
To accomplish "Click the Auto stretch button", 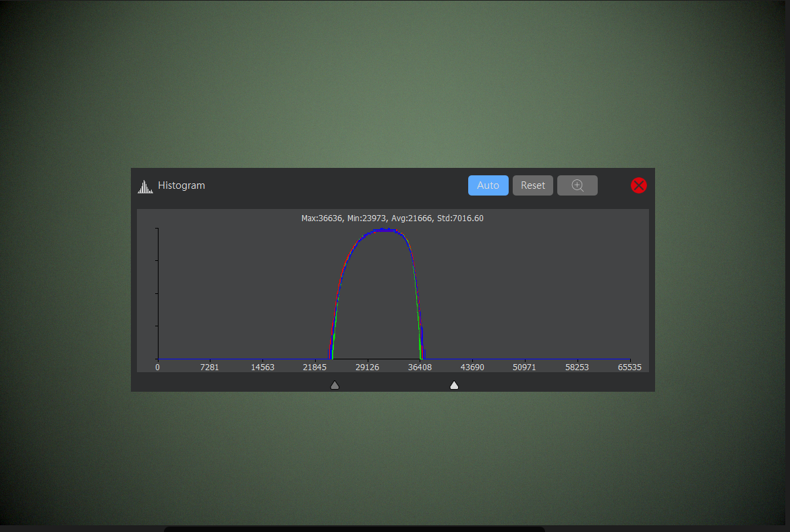I will (488, 185).
